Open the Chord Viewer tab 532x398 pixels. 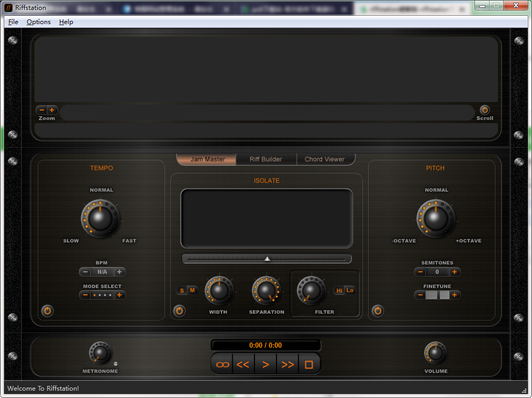(326, 159)
